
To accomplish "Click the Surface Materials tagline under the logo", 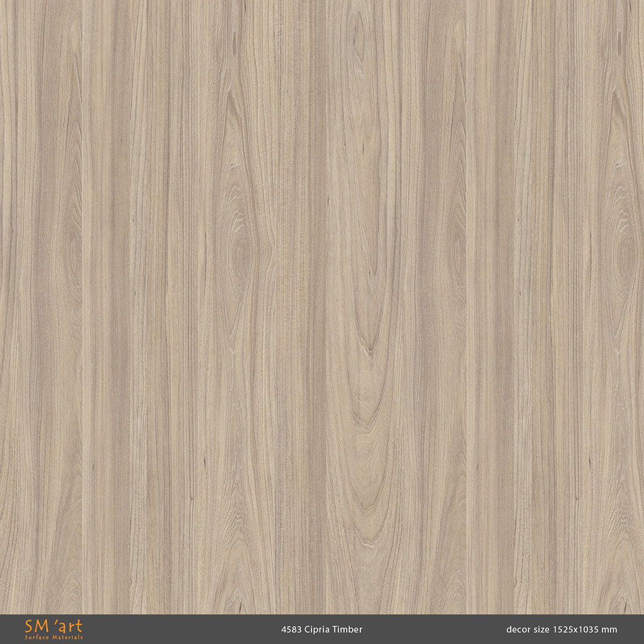I will point(53,638).
